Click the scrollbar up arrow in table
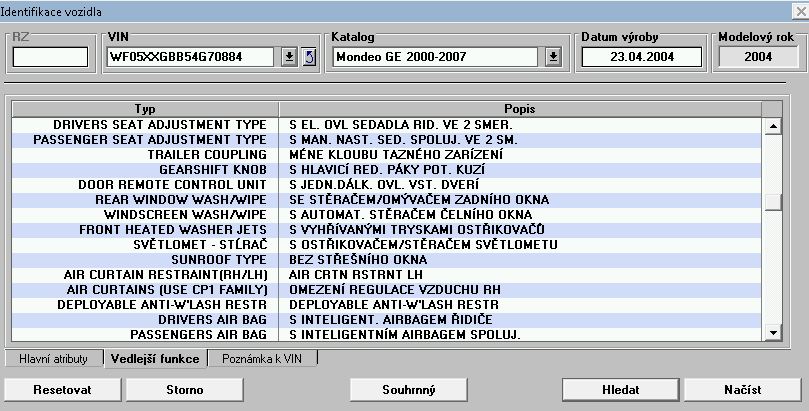Viewport: 809px width, 411px height. pyautogui.click(x=772, y=126)
